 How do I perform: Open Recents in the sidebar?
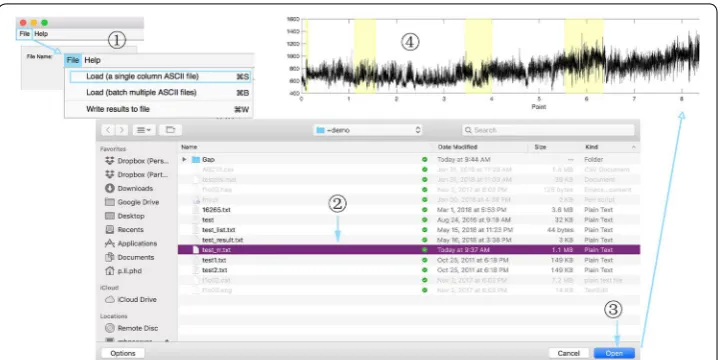(x=124, y=229)
